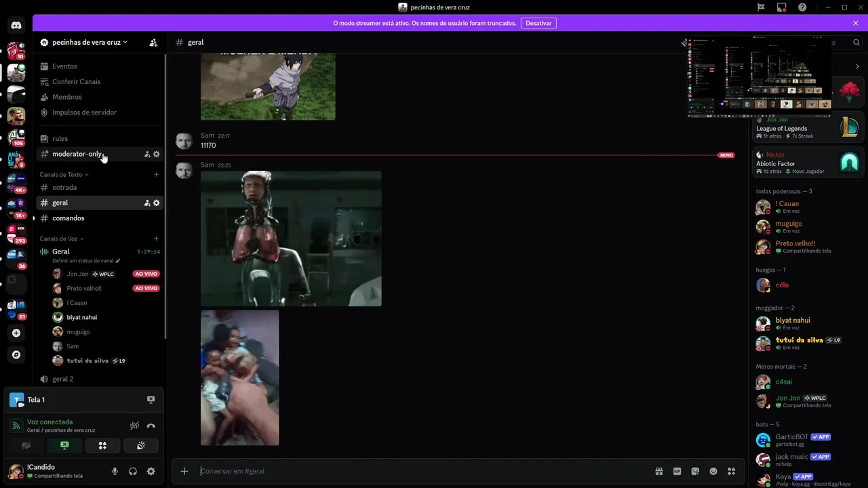Create invite for moderator-only channel
The height and width of the screenshot is (488, 868).
click(x=147, y=154)
